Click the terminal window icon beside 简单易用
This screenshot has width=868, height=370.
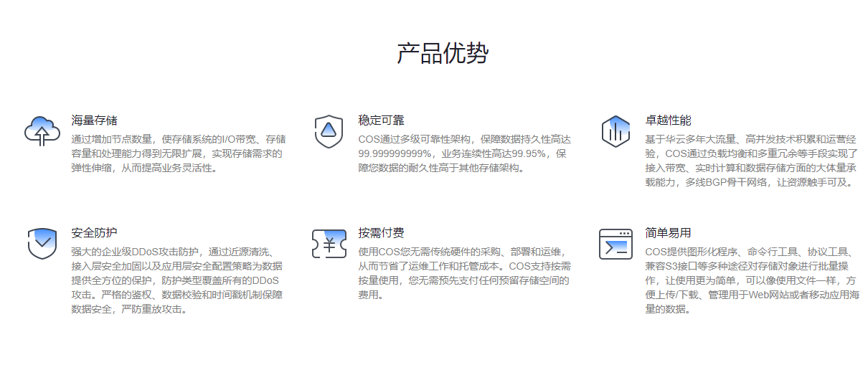click(x=615, y=244)
